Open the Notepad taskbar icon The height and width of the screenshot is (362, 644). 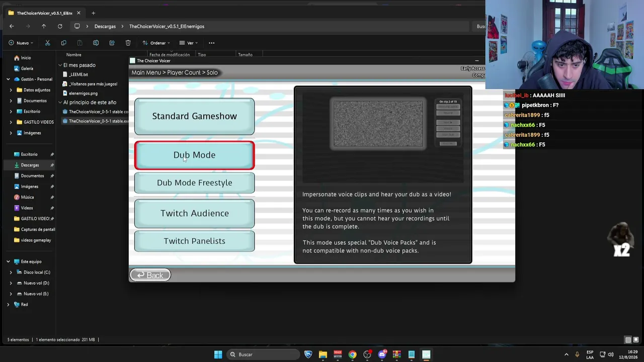[412, 354]
